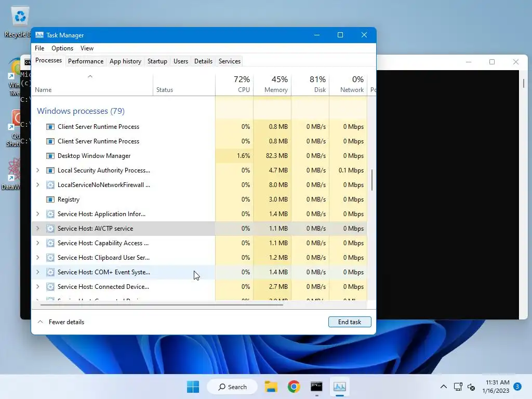Select the first Client Server Runtime Process row
Image resolution: width=532 pixels, height=399 pixels.
tap(199, 127)
